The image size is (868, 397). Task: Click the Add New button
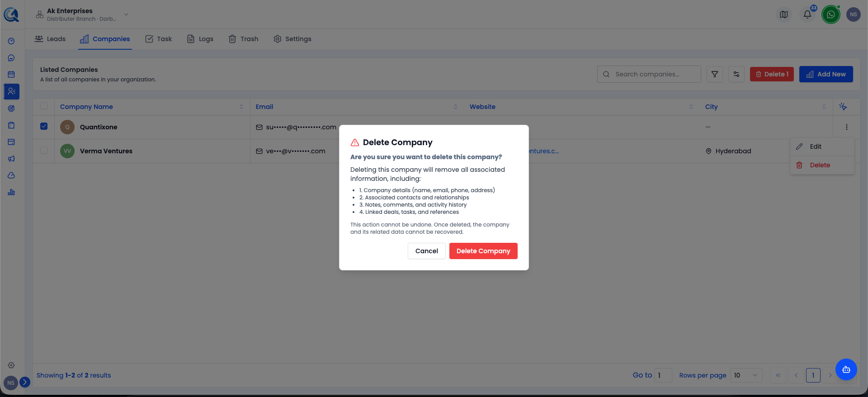pyautogui.click(x=826, y=74)
